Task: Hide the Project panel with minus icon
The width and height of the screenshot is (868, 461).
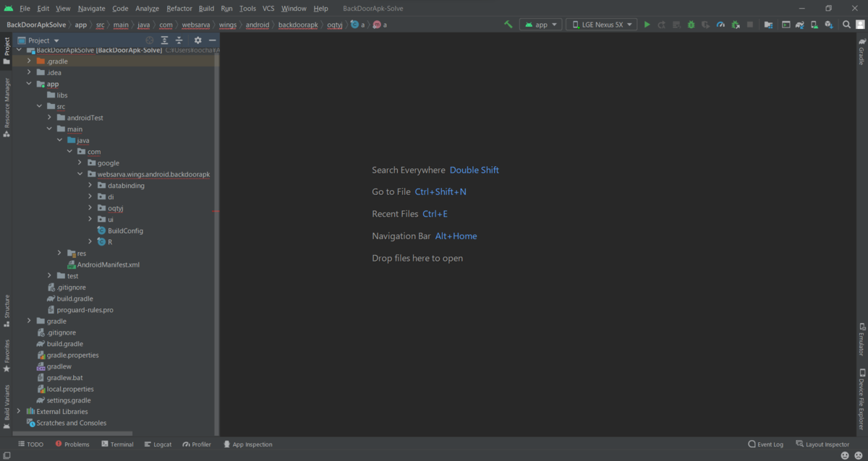Action: pyautogui.click(x=212, y=40)
